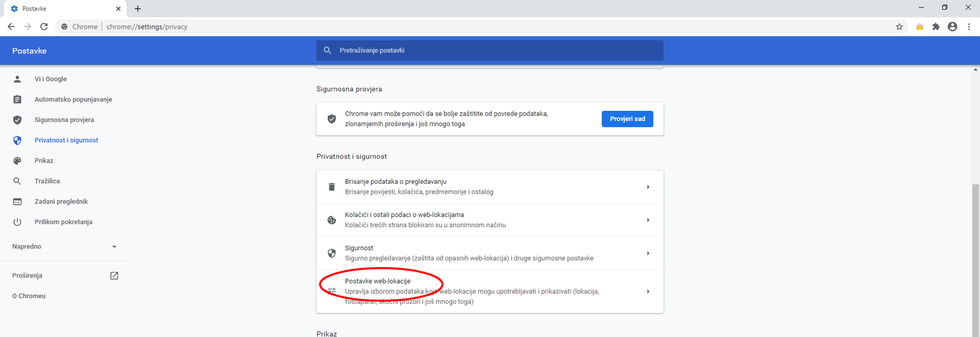Open Kolačići i ostali podaci row arrow
Image resolution: width=980 pixels, height=337 pixels.
(x=648, y=220)
